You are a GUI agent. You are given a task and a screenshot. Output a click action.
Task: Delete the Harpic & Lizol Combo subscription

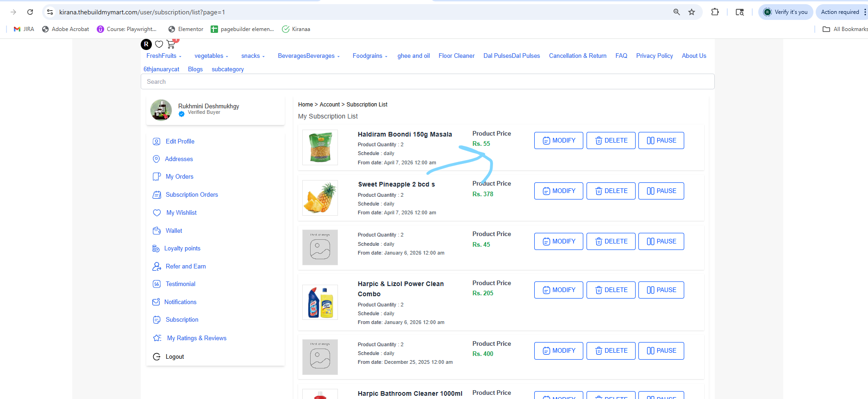(611, 290)
